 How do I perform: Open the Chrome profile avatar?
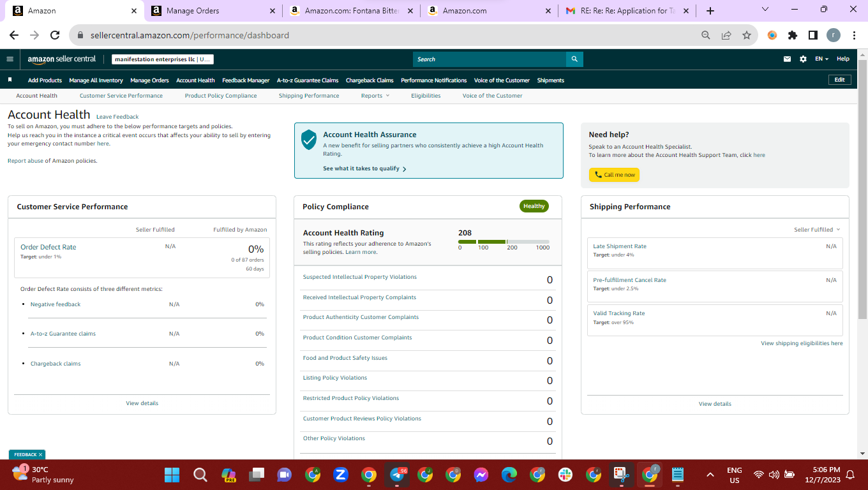click(x=834, y=35)
